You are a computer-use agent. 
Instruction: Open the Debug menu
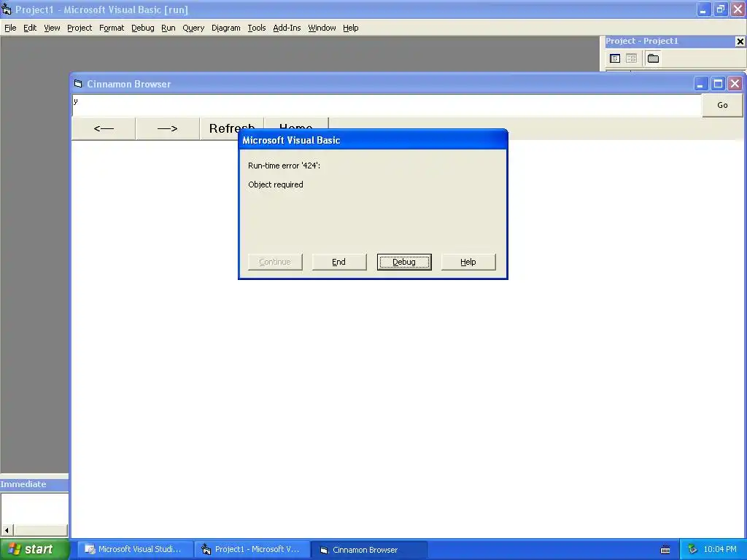tap(143, 28)
